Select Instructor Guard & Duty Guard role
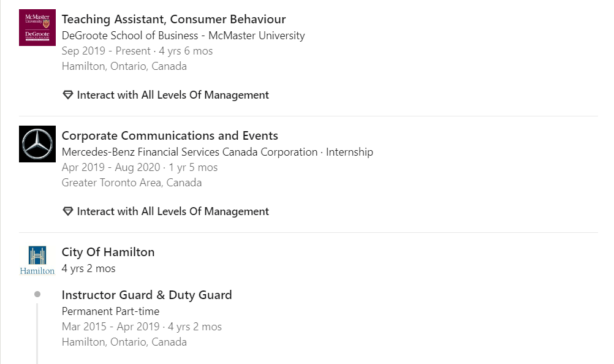The image size is (614, 364). point(146,295)
